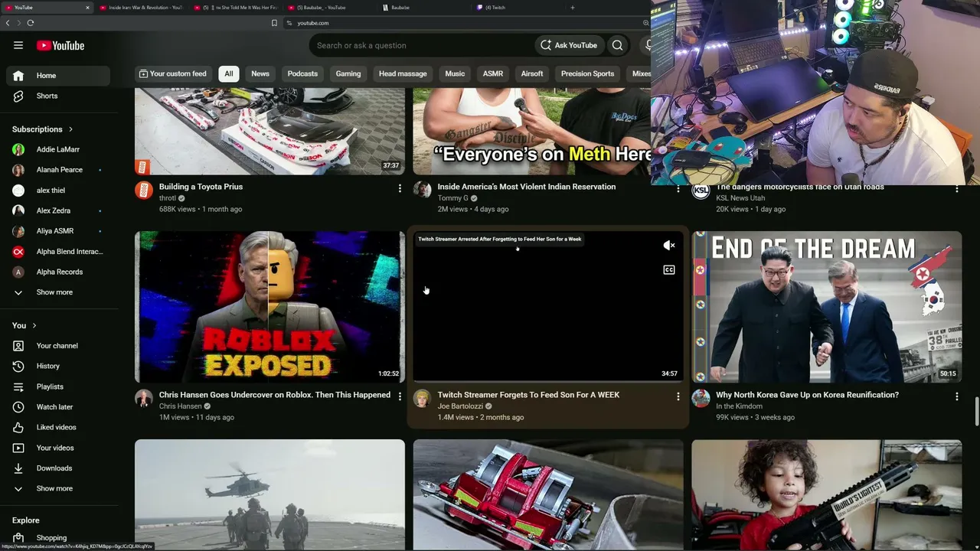Select the Gaming filter chip
The width and height of the screenshot is (980, 551).
(348, 73)
